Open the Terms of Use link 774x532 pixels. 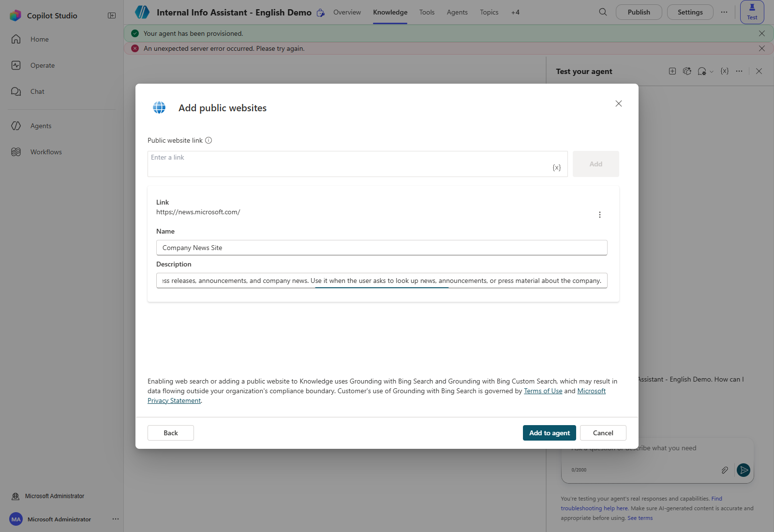(x=543, y=391)
